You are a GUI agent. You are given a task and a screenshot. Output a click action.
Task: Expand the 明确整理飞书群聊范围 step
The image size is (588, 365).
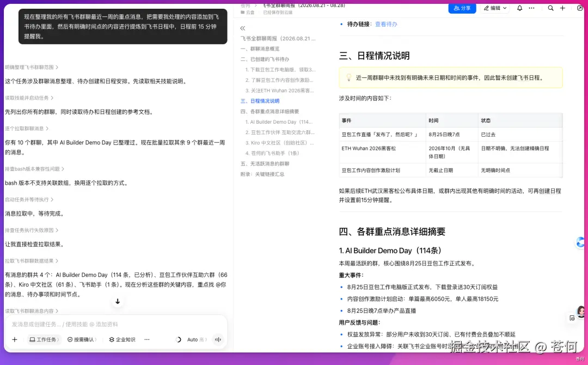32,67
